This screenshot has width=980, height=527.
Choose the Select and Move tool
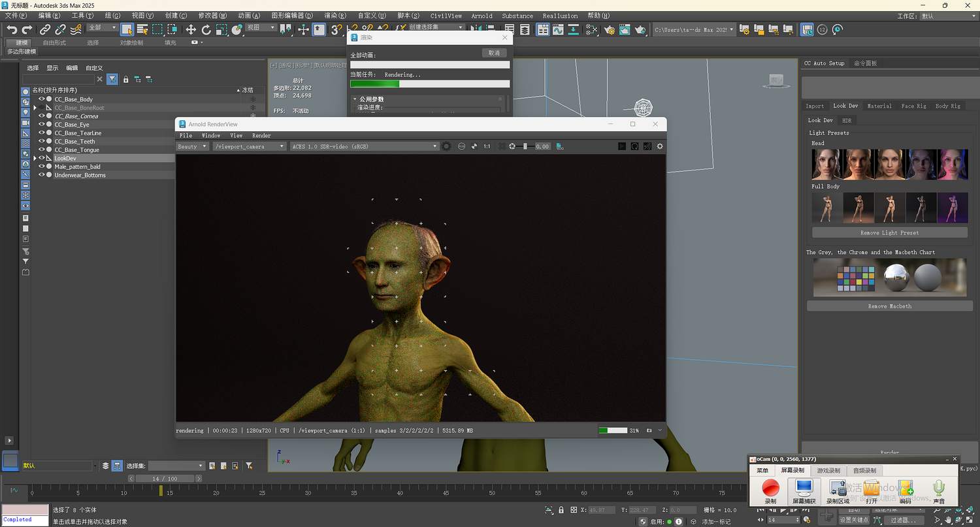coord(191,29)
